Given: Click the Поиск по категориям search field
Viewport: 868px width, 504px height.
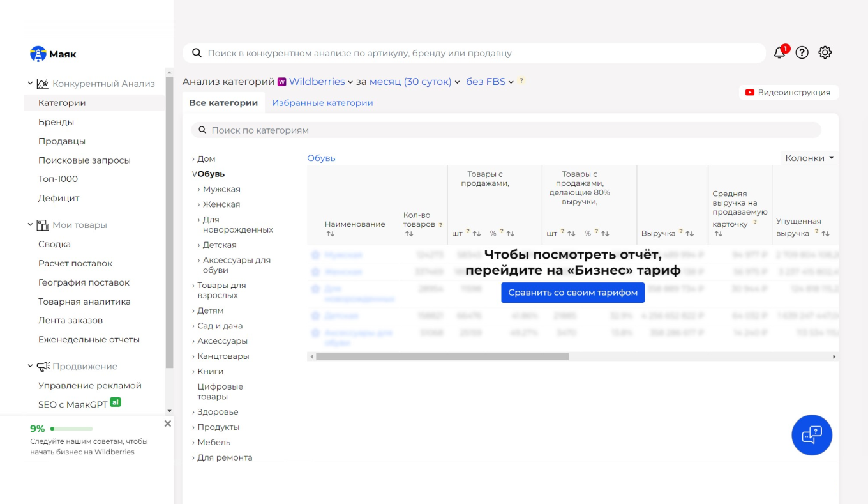Looking at the screenshot, I should (511, 130).
